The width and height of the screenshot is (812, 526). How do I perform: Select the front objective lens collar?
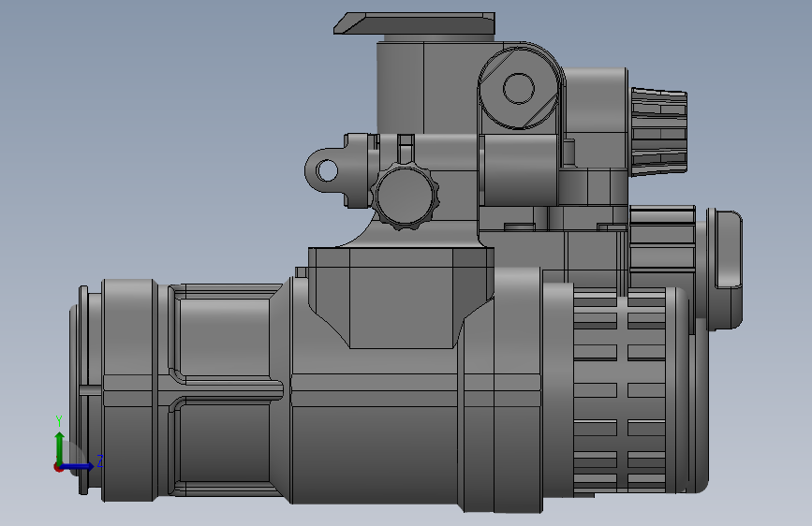[128, 390]
